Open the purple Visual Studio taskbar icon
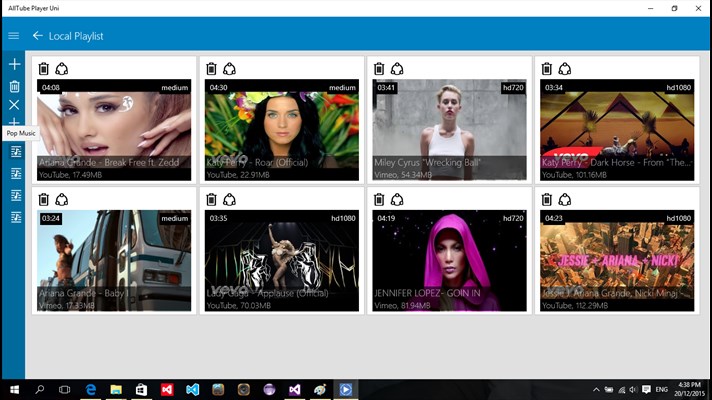The width and height of the screenshot is (712, 400). [x=295, y=390]
